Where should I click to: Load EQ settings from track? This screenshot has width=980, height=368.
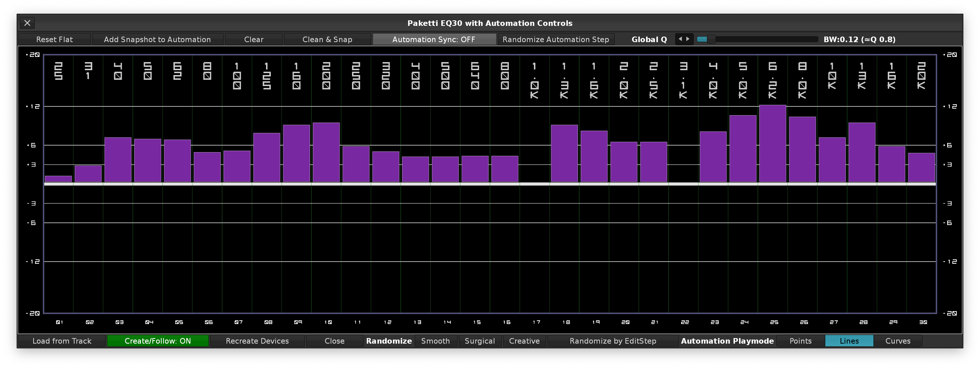pos(62,341)
